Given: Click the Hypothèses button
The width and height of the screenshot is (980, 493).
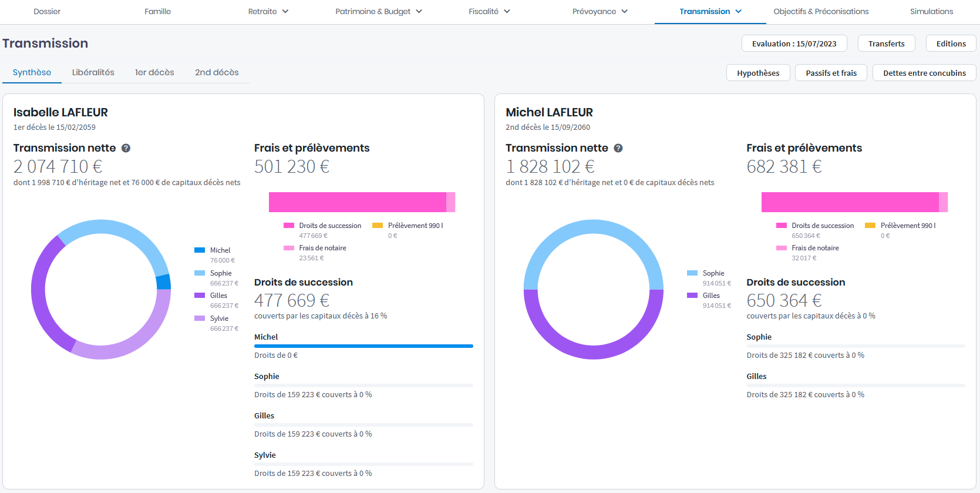Looking at the screenshot, I should point(758,73).
